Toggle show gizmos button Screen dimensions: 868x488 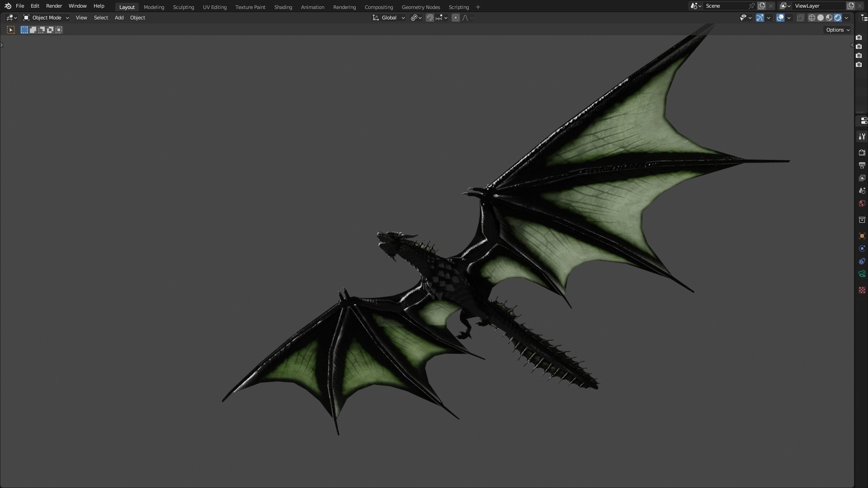(x=760, y=18)
